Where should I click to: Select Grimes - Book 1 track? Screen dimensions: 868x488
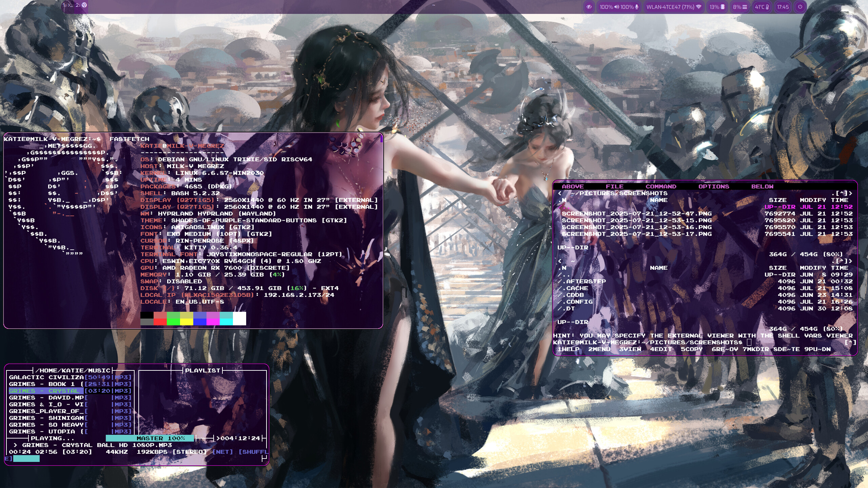(x=70, y=384)
